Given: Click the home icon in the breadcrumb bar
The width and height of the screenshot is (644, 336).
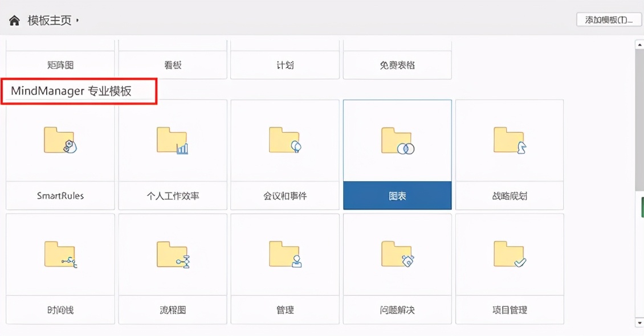Looking at the screenshot, I should click(x=14, y=19).
